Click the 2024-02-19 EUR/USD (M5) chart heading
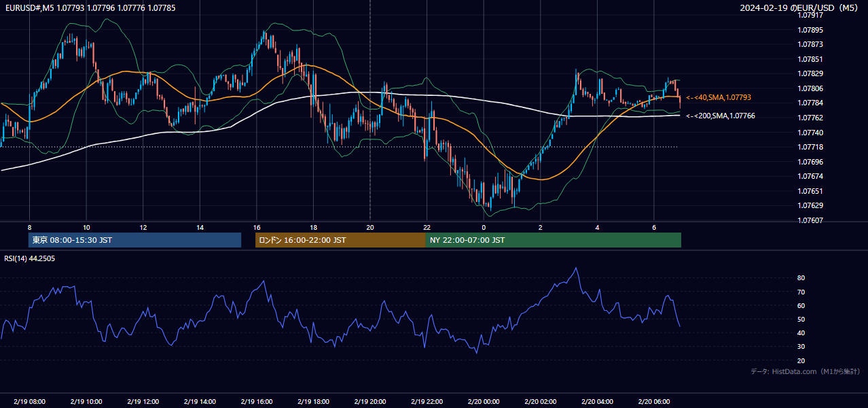The width and height of the screenshot is (868, 408). tap(799, 8)
